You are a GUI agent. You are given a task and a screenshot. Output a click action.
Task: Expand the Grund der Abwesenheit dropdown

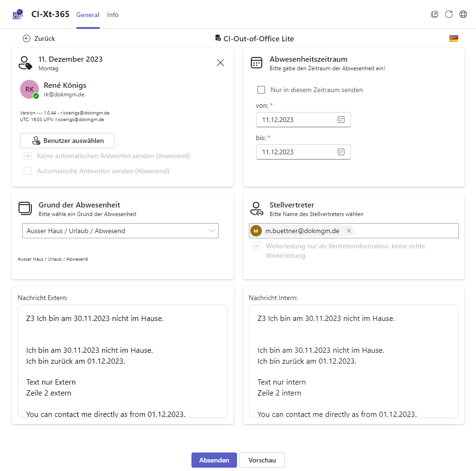click(x=212, y=231)
